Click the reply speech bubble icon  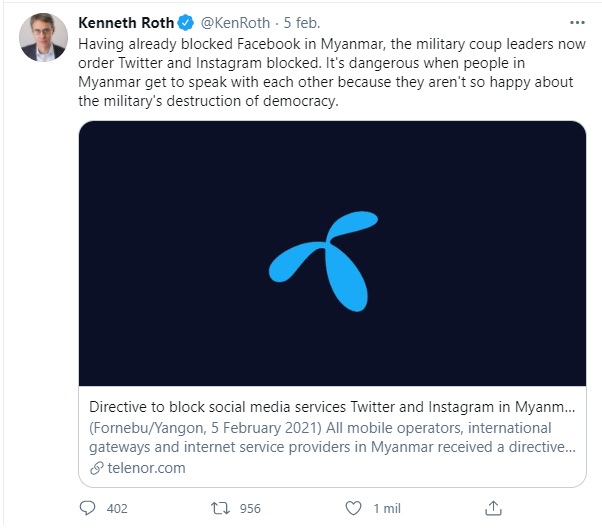87,508
